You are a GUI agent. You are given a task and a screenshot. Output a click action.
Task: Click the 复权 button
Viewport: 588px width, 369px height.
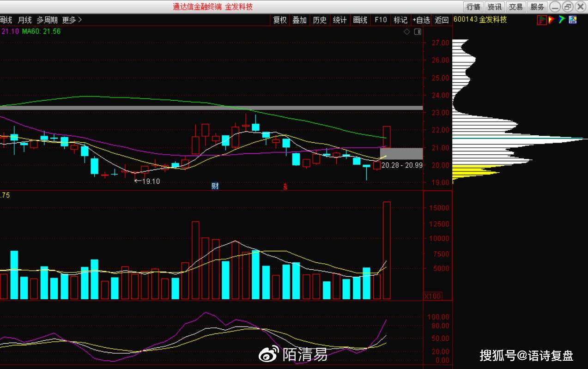(280, 20)
